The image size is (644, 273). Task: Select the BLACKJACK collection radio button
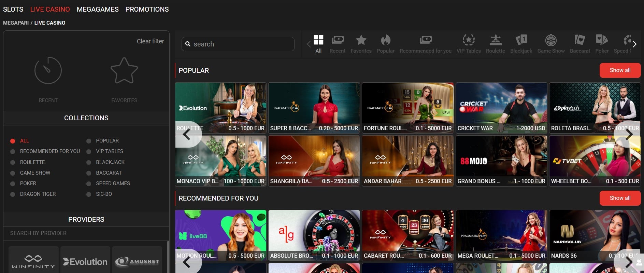[x=89, y=162]
